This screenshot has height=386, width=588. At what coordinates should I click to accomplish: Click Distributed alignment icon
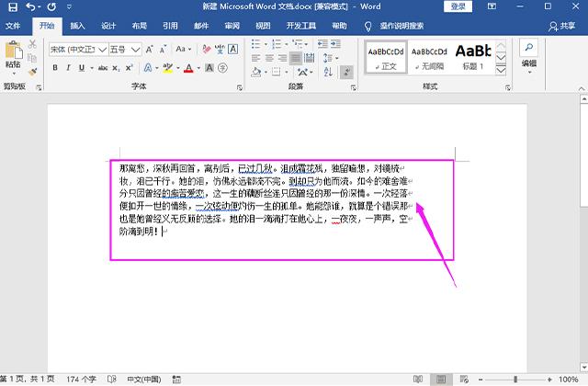tap(310, 58)
